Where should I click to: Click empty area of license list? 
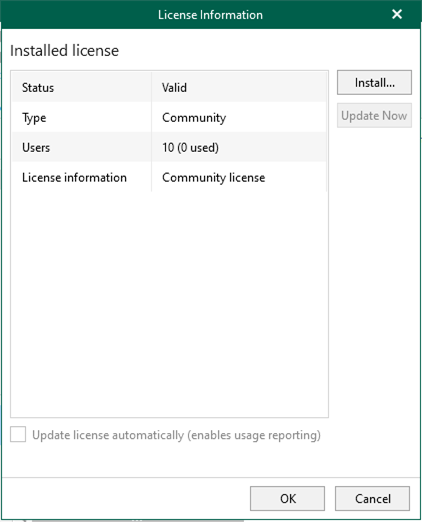click(x=169, y=303)
